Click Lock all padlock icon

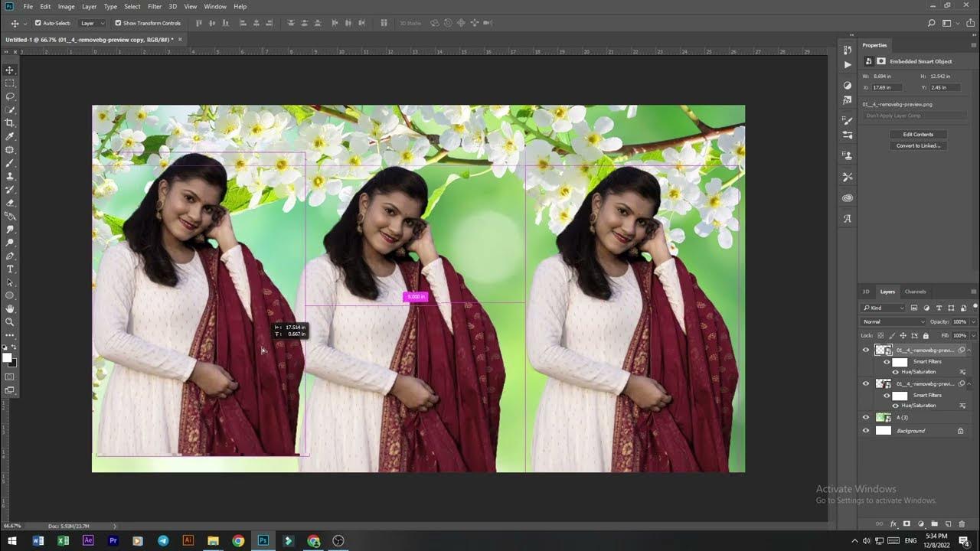pyautogui.click(x=926, y=336)
